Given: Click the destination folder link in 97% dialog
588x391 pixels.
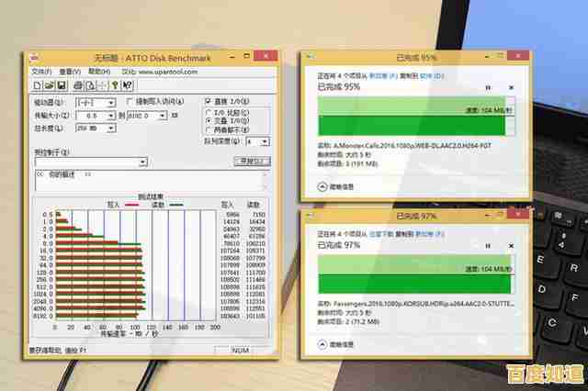Looking at the screenshot, I should coord(430,234).
